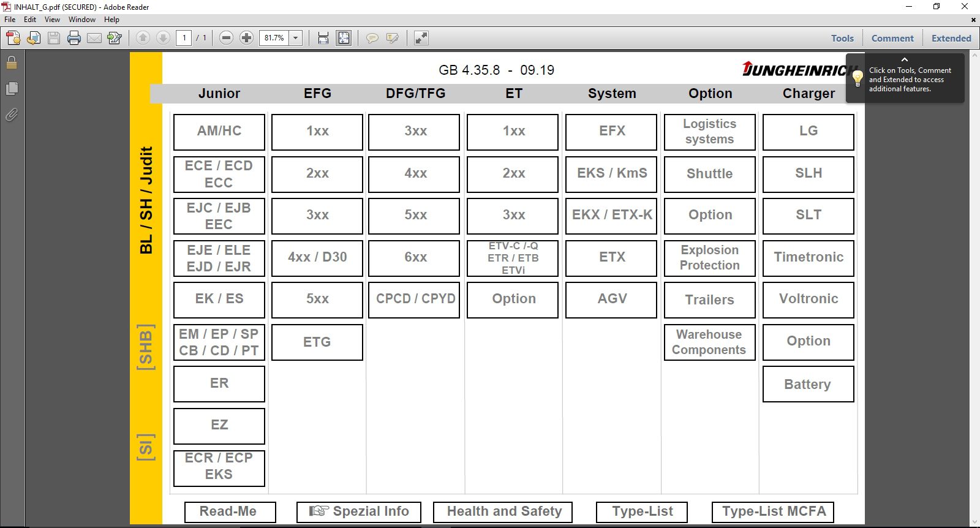Select fit one full page icon
This screenshot has height=528, width=980.
click(x=344, y=38)
